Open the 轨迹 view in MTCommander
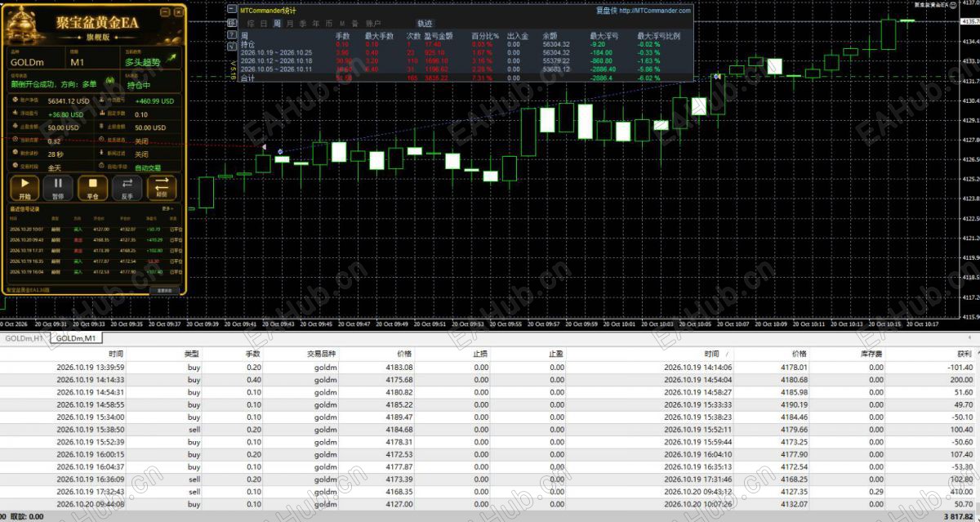980x522 pixels. click(x=425, y=24)
